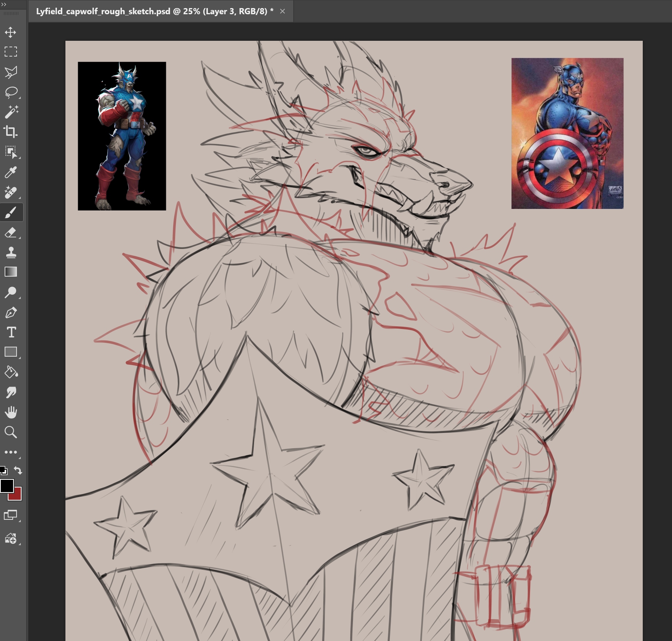672x641 pixels.
Task: Reset default foreground and background colors
Action: 3,470
